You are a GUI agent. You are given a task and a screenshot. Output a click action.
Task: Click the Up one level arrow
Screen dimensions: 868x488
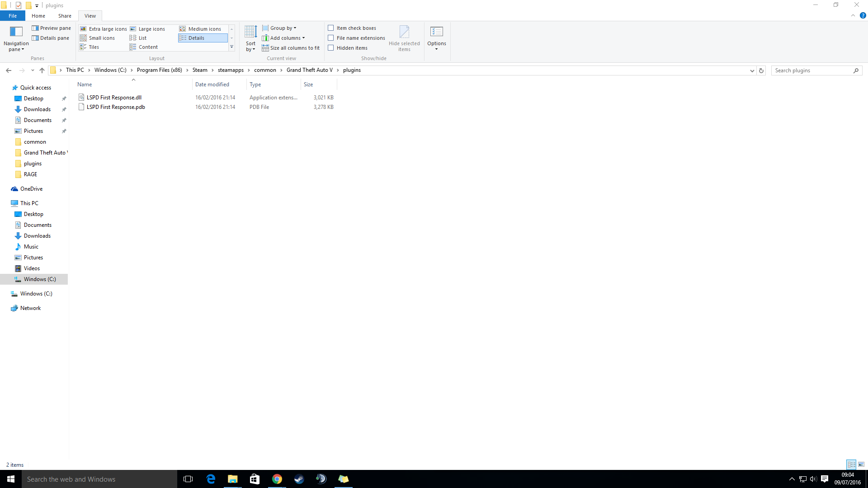42,70
